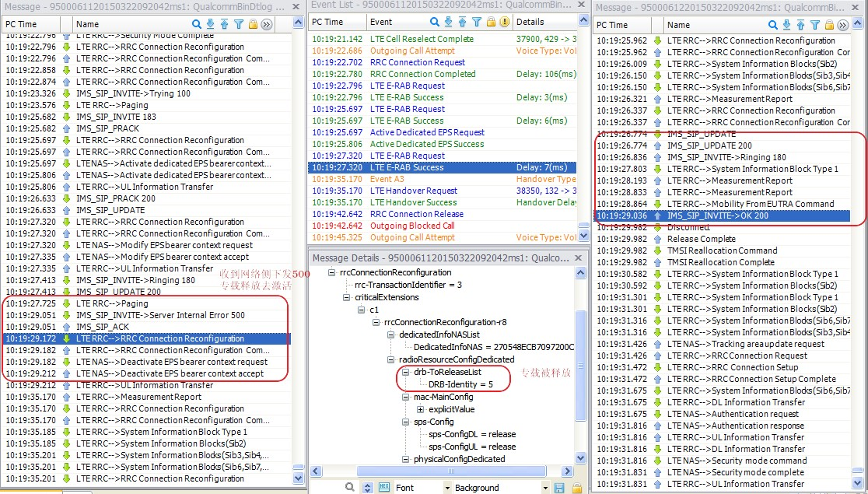Open filter funnel in right Message panel
The height and width of the screenshot is (494, 868).
click(x=815, y=25)
